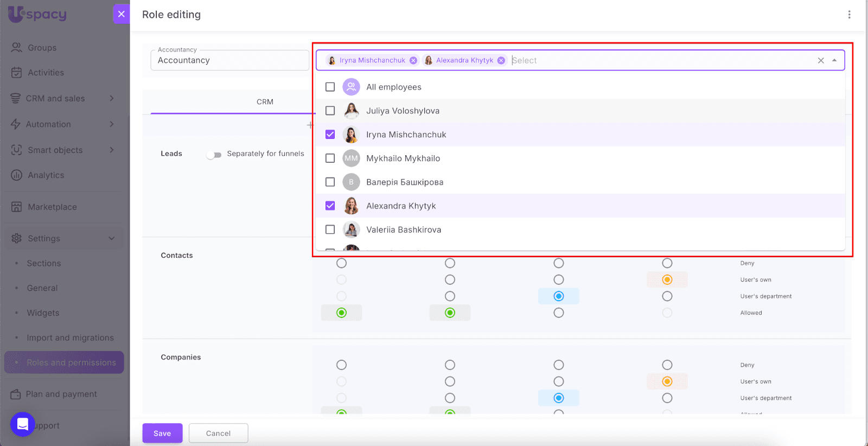
Task: Open Import and migrations settings item
Action: tap(70, 337)
